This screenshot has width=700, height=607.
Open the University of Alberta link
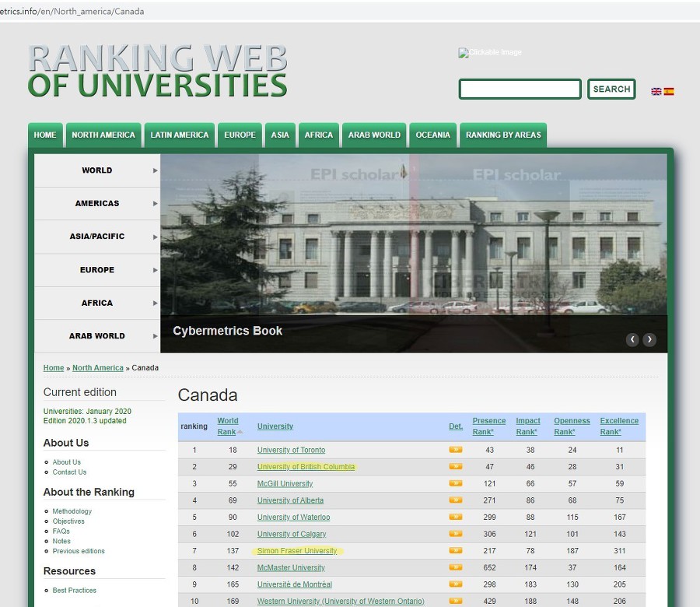pyautogui.click(x=290, y=500)
